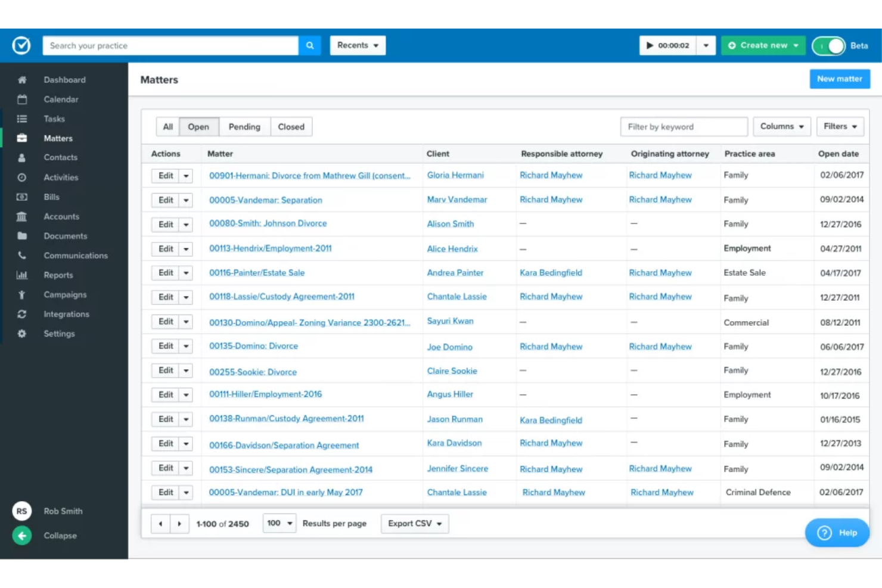Switch to the Closed matters tab
The height and width of the screenshot is (588, 882).
pyautogui.click(x=291, y=126)
